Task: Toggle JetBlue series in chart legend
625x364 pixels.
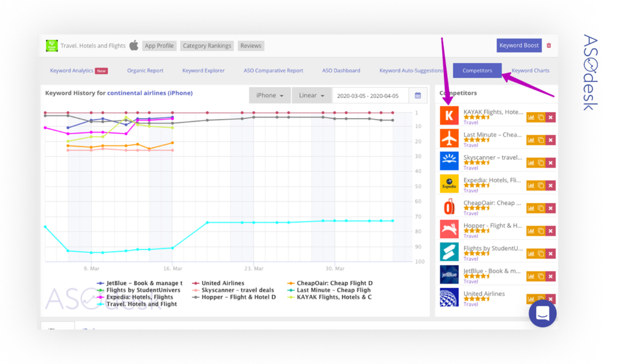Action: tap(140, 283)
